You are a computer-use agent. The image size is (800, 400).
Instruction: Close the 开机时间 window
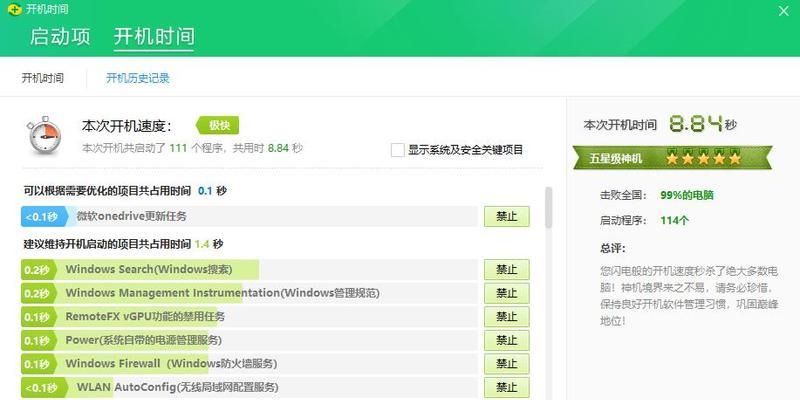pos(784,11)
